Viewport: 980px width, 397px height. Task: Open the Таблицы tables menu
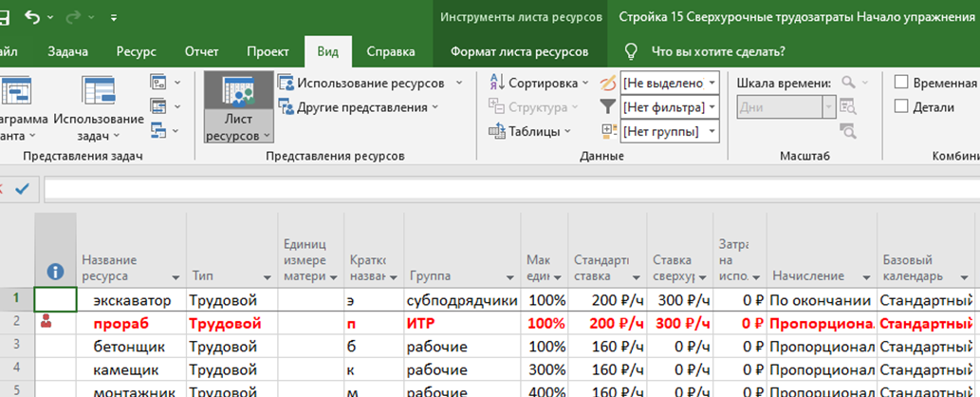point(530,131)
